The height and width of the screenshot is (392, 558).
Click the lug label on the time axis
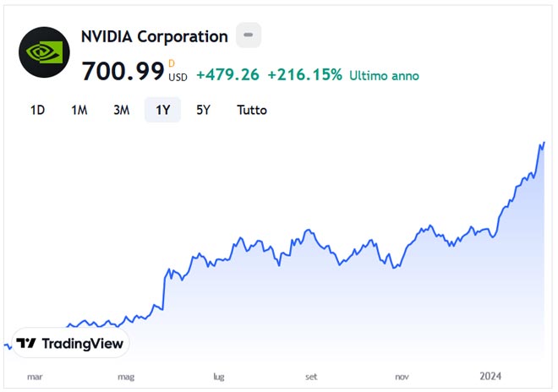(x=219, y=377)
